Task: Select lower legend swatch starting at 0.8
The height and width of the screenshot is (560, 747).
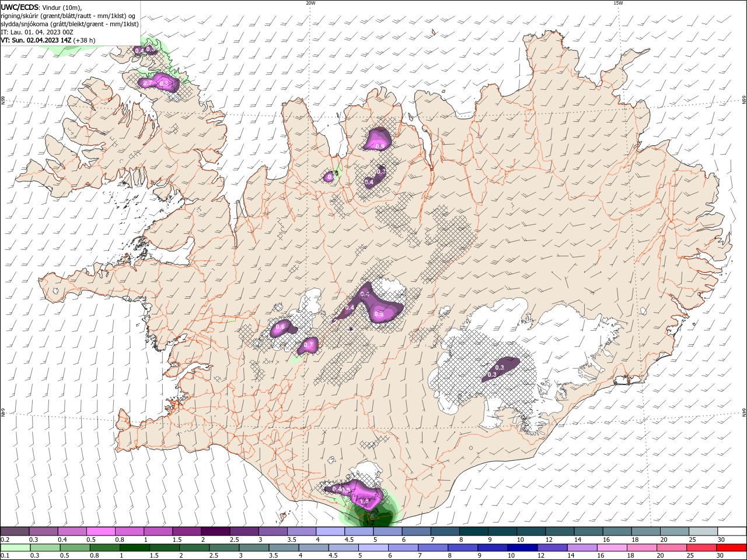Action: point(106,548)
